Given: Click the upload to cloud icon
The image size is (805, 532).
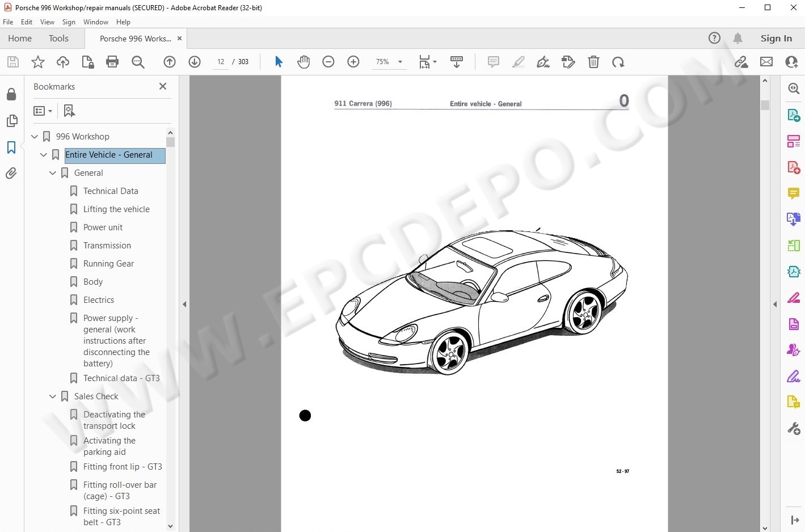Looking at the screenshot, I should point(62,62).
